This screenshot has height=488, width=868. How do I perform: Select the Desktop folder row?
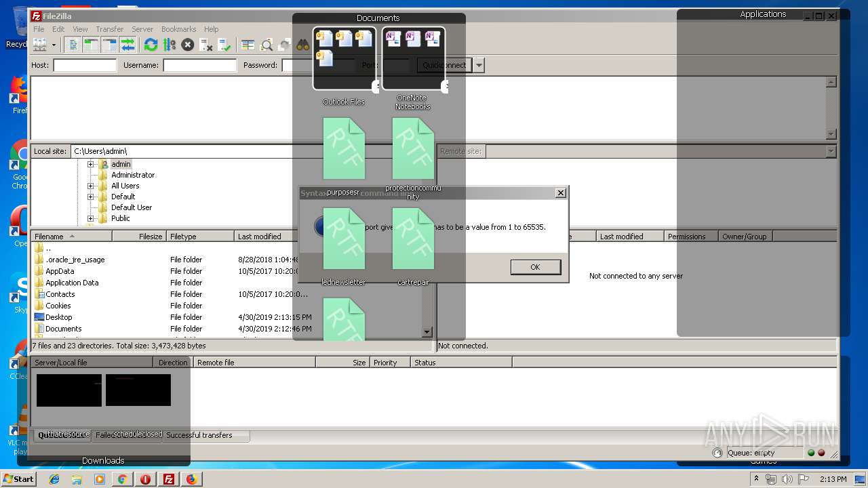point(58,317)
